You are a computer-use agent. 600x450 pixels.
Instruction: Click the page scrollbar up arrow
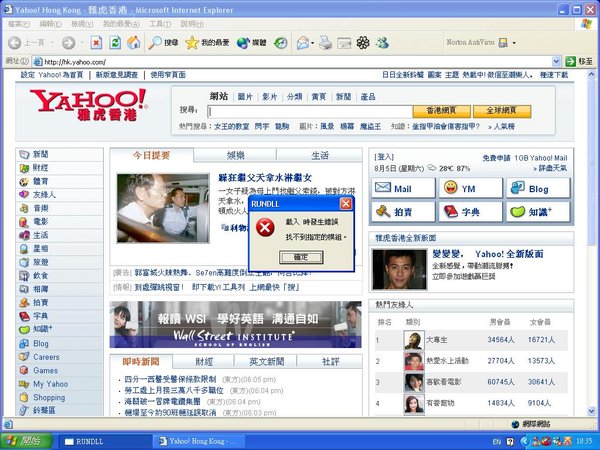click(591, 74)
